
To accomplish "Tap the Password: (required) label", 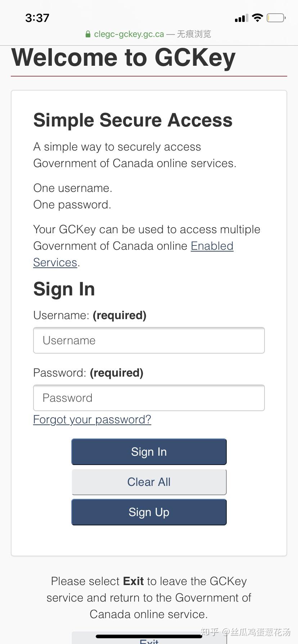I will coord(88,373).
